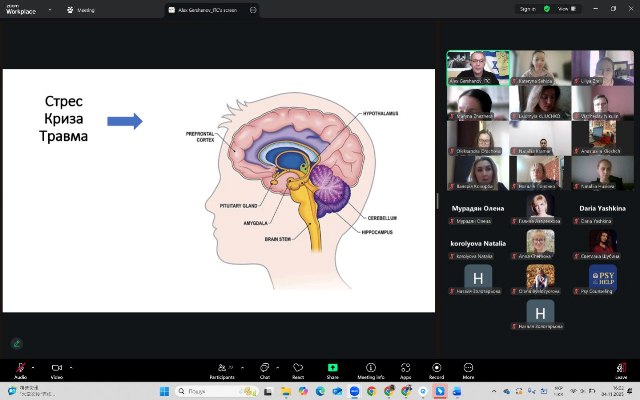
Task: Expand audio options arrow next to Audio
Action: (35, 365)
